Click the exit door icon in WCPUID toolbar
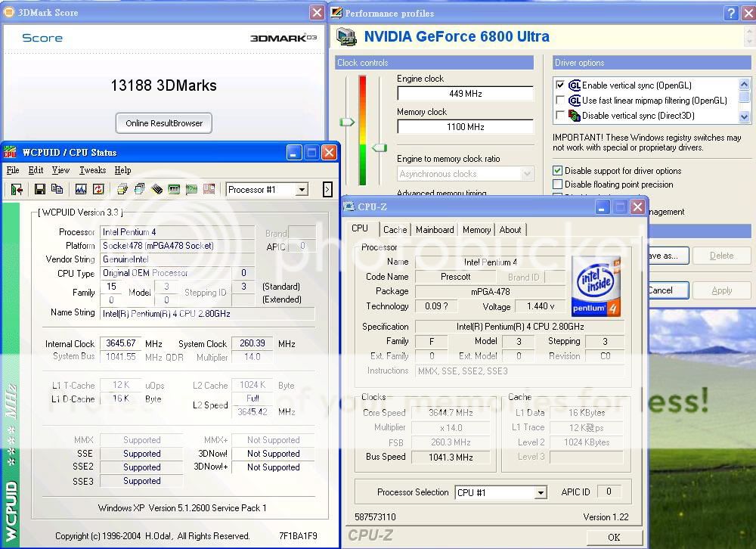Viewport: 756px width, 549px height. tap(16, 189)
